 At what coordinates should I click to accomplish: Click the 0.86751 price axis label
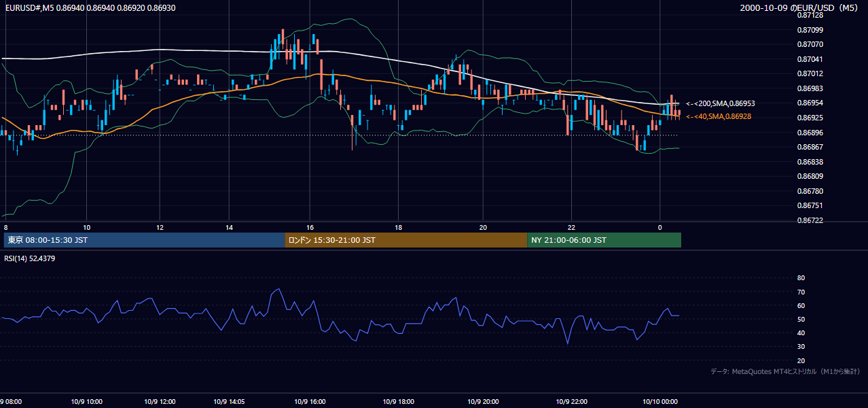810,205
